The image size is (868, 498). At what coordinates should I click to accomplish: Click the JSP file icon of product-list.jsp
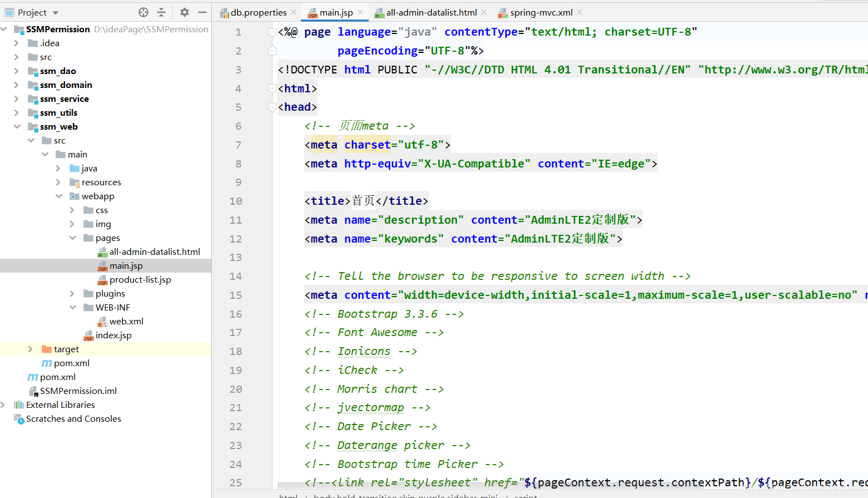[x=102, y=279]
